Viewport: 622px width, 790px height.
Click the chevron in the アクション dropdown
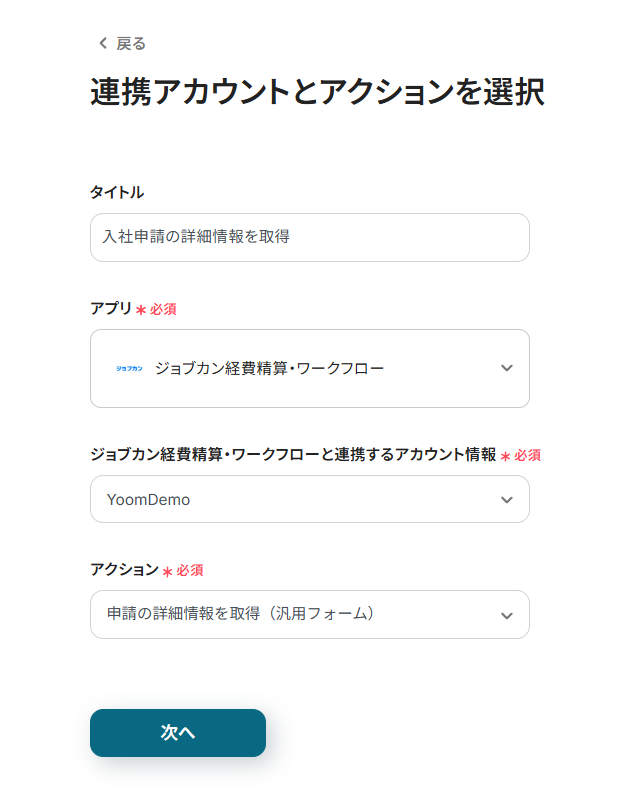[x=507, y=615]
